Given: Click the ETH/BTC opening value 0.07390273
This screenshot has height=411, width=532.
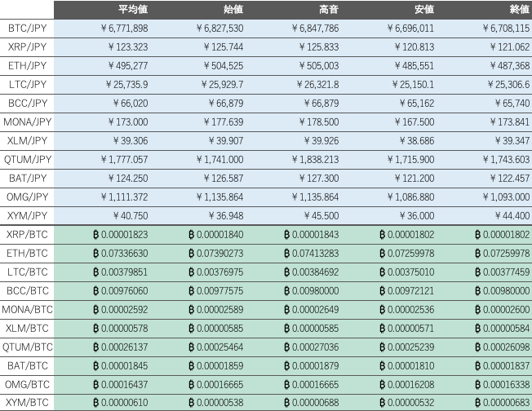Looking at the screenshot, I should (216, 253).
